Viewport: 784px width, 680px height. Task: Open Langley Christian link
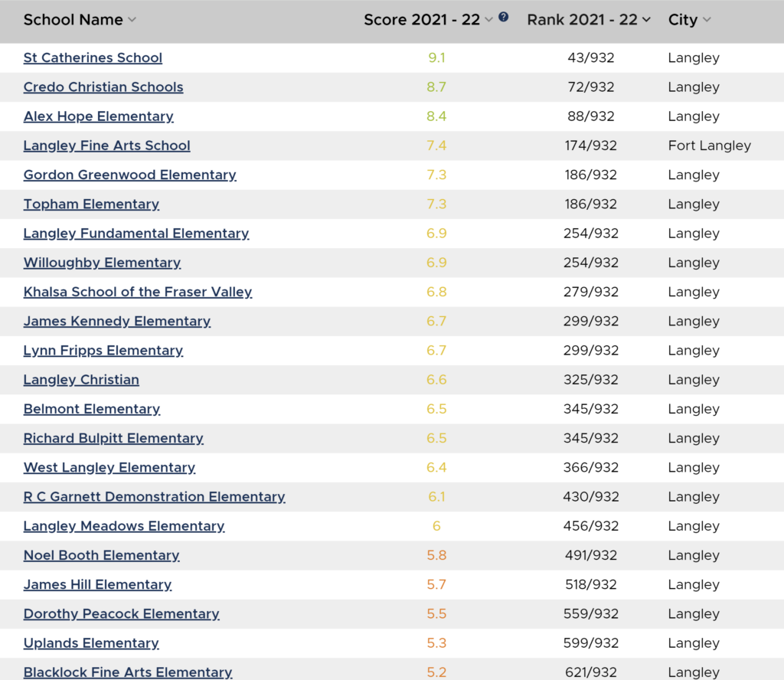[x=81, y=380]
